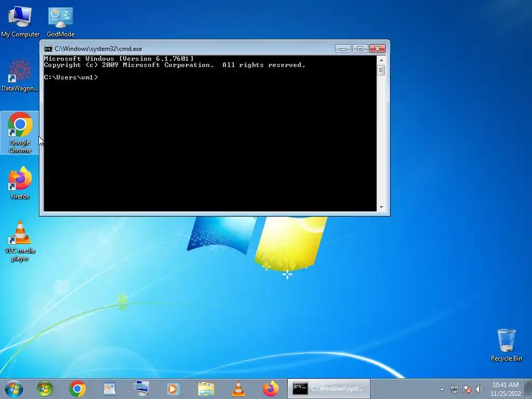This screenshot has height=399, width=532.
Task: Maximize the cmd.exe window
Action: coord(360,49)
